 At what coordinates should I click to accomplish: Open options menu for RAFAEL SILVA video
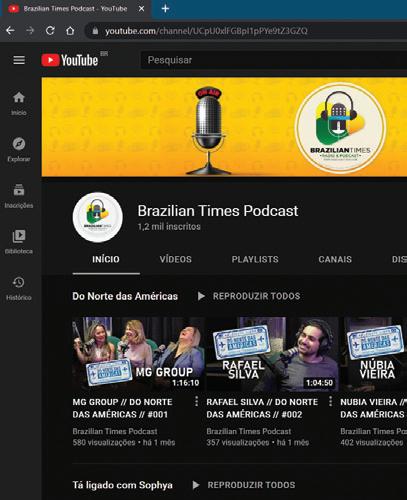click(x=330, y=401)
